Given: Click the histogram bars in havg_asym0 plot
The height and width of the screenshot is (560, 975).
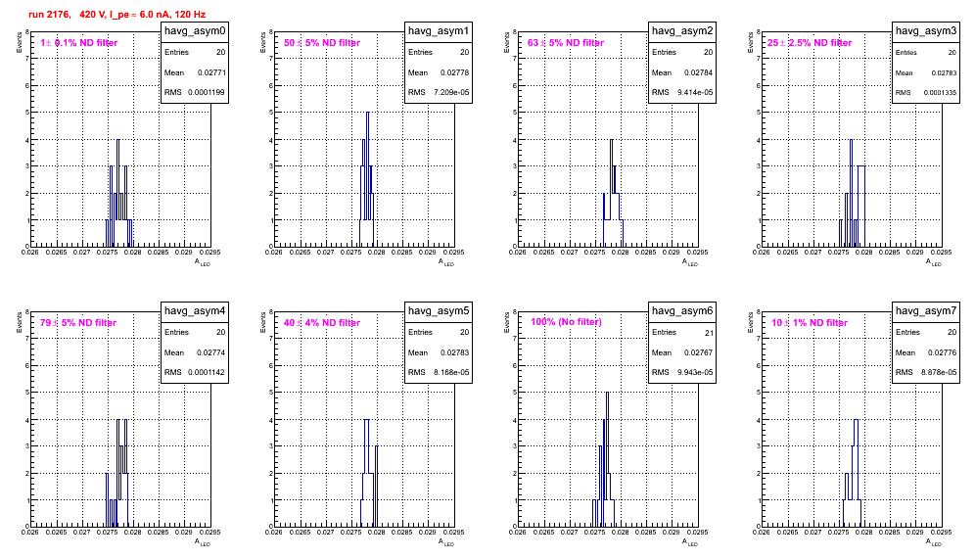Looking at the screenshot, I should click(x=118, y=193).
